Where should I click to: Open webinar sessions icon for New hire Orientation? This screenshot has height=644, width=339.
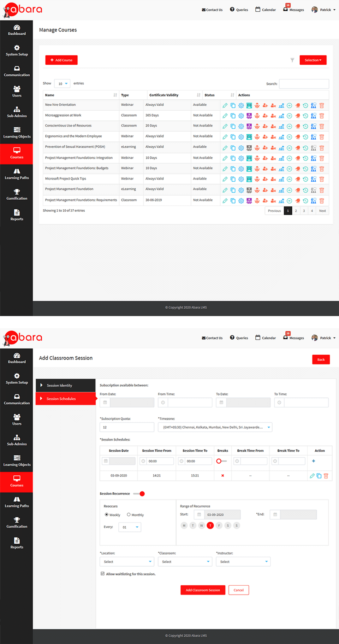coord(249,105)
